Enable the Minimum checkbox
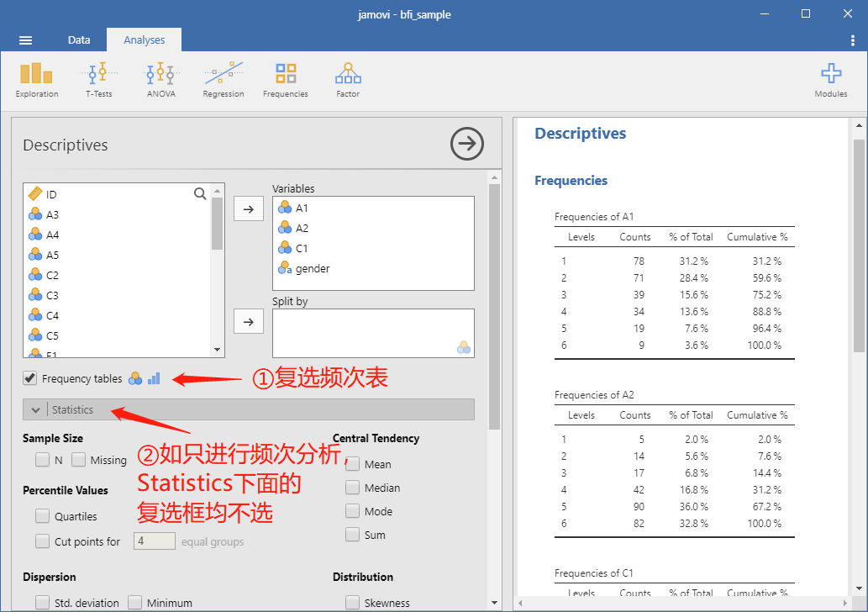Image resolution: width=868 pixels, height=612 pixels. click(134, 603)
